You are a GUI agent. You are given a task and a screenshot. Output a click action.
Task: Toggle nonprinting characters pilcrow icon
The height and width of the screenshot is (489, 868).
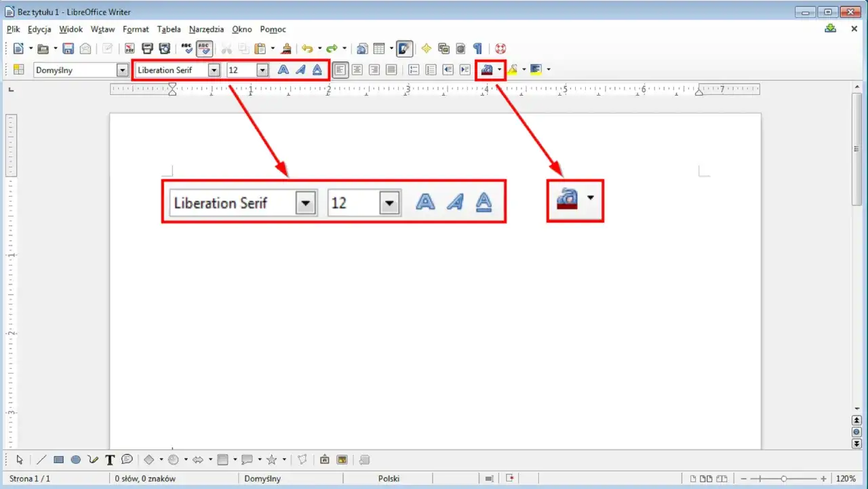coord(477,48)
